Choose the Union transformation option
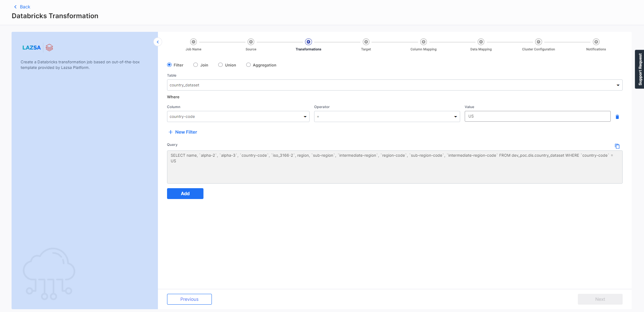This screenshot has width=644, height=312. tap(220, 65)
